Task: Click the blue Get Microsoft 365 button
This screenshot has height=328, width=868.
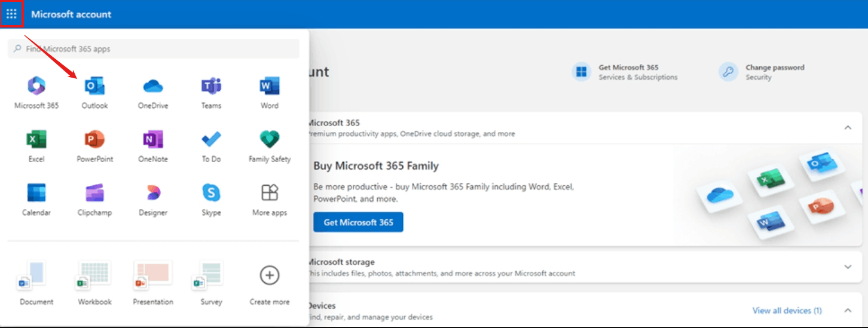Action: point(358,222)
